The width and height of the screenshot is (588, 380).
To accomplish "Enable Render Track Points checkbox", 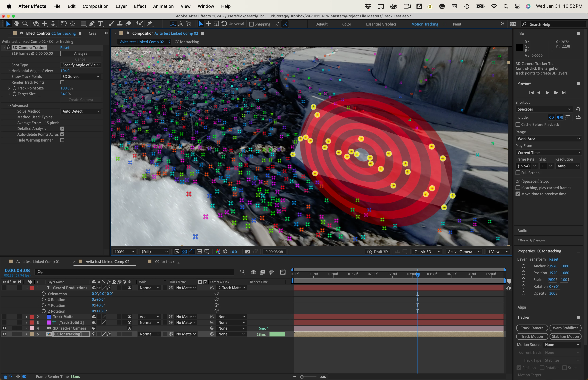I will (62, 82).
